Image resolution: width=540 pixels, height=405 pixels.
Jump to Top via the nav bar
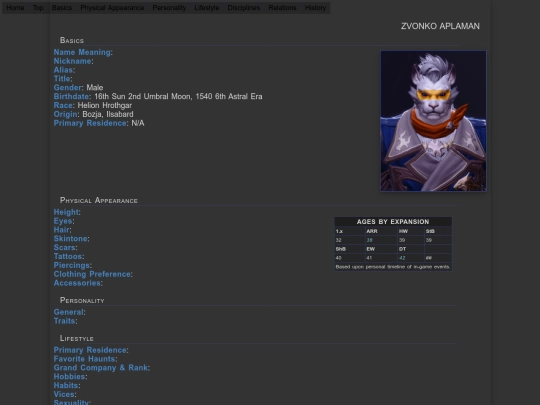click(x=38, y=8)
